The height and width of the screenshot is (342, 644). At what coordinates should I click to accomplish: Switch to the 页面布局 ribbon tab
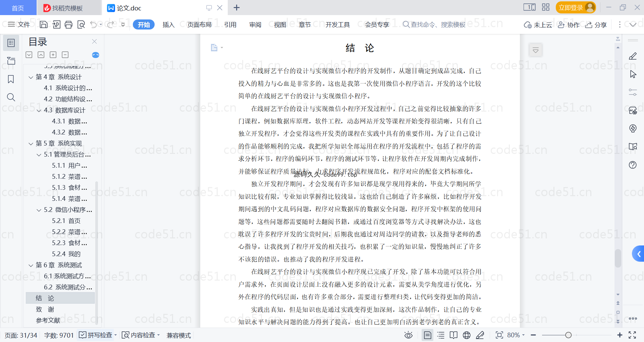pyautogui.click(x=199, y=24)
